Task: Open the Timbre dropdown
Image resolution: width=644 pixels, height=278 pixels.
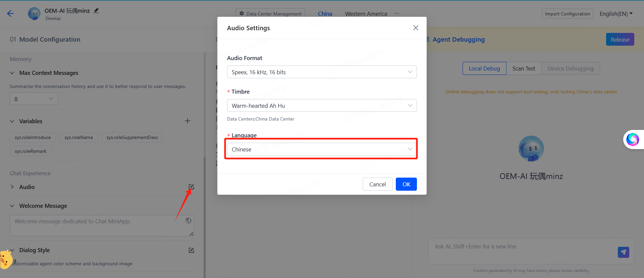Action: click(322, 106)
